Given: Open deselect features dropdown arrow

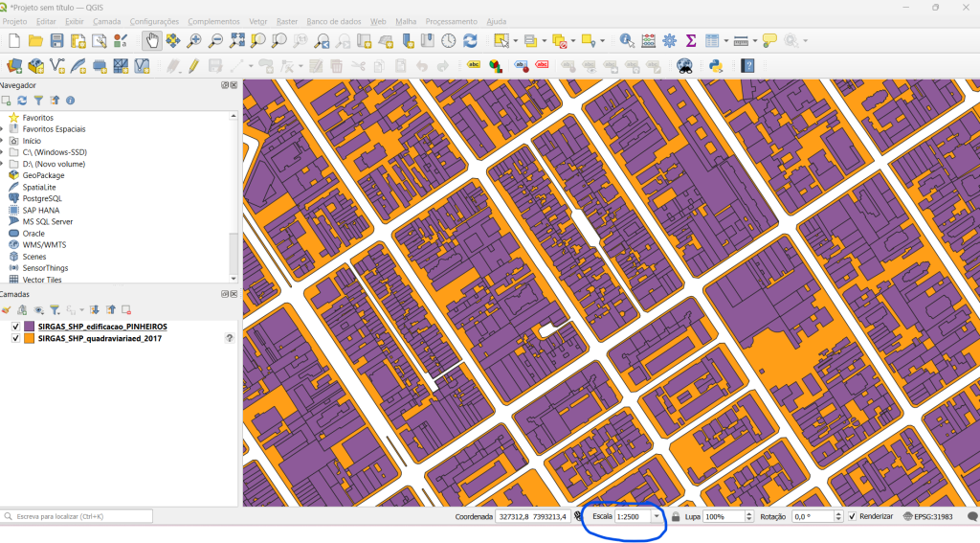Looking at the screenshot, I should click(573, 41).
